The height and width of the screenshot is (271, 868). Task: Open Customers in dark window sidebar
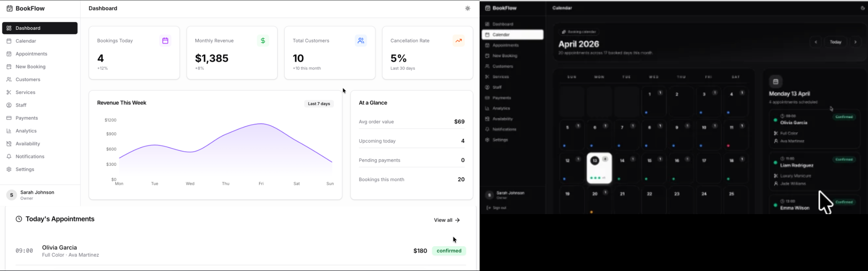(x=513, y=66)
